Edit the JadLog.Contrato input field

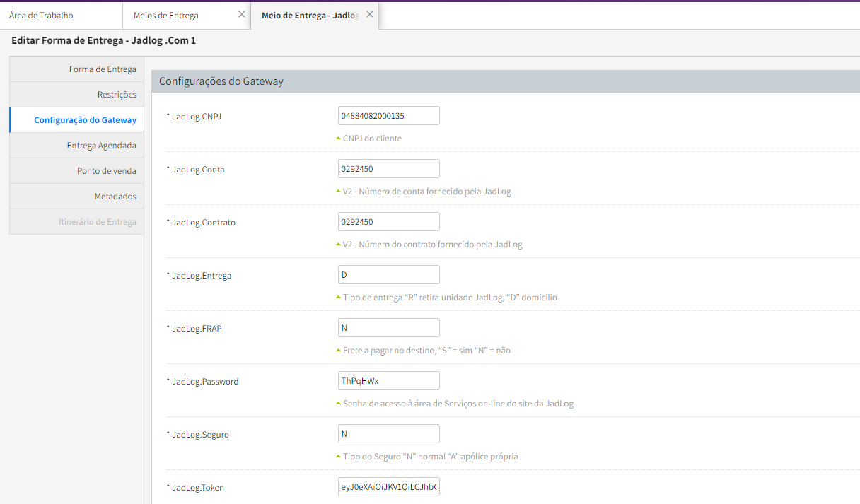point(389,221)
